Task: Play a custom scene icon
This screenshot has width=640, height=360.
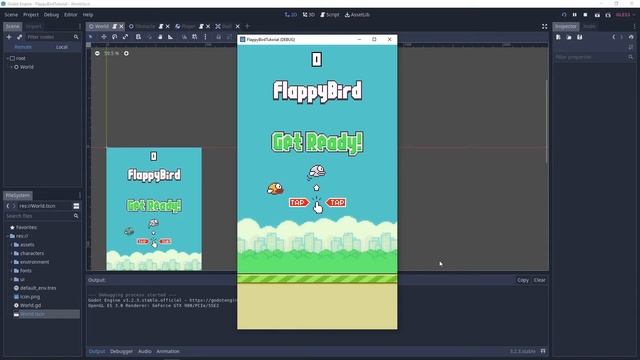Action: 608,15
